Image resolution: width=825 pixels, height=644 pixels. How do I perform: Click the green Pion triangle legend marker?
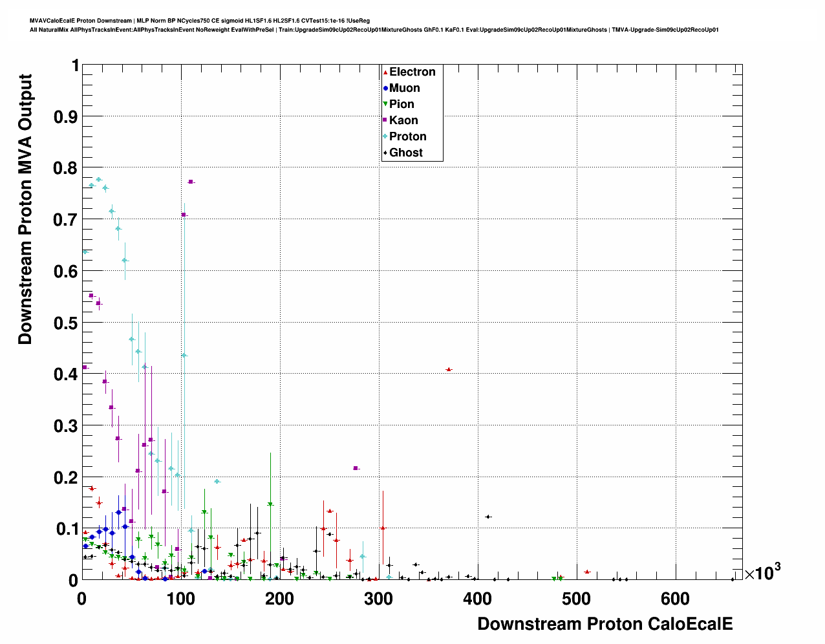tap(385, 105)
